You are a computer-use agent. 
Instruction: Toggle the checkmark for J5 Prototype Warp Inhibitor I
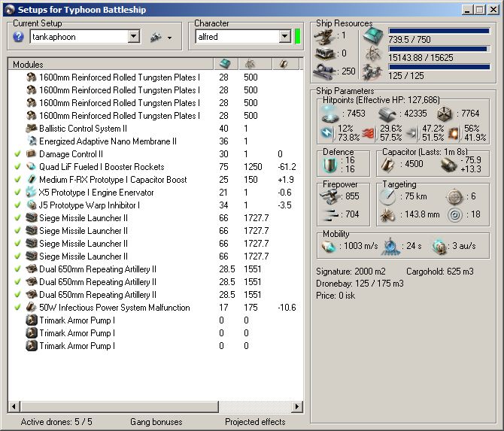click(x=17, y=205)
